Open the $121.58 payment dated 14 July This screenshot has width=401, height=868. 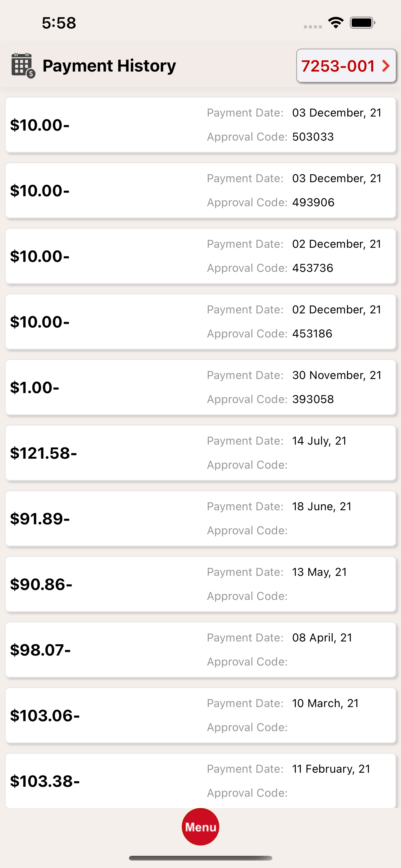pos(200,453)
